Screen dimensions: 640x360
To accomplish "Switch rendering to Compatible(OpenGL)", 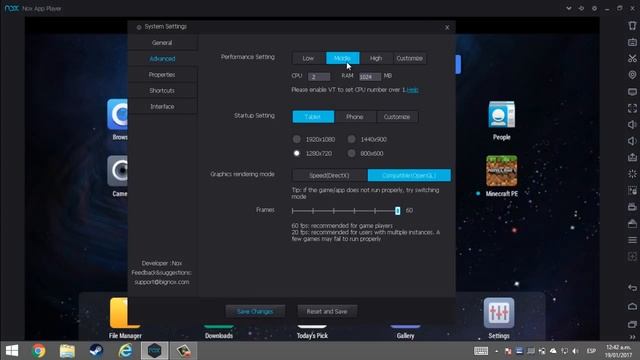I will (x=409, y=176).
